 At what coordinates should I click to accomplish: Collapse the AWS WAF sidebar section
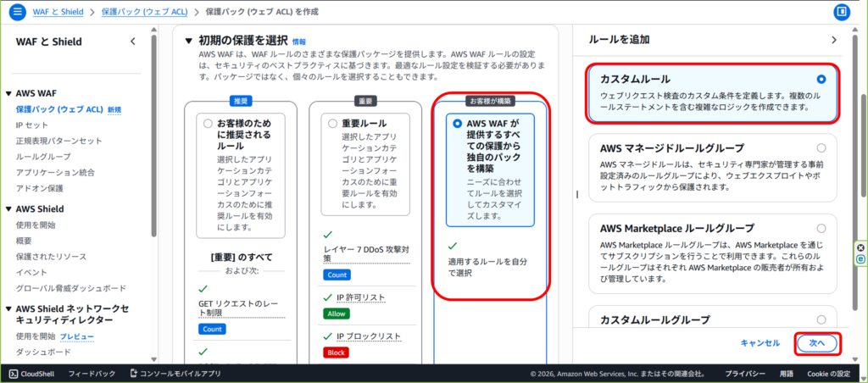coord(8,94)
